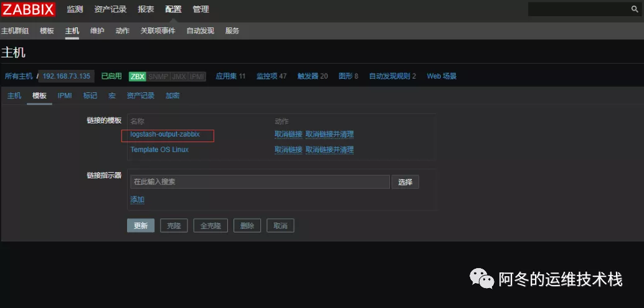Open the 管理 top menu
Image resolution: width=644 pixels, height=308 pixels.
201,9
